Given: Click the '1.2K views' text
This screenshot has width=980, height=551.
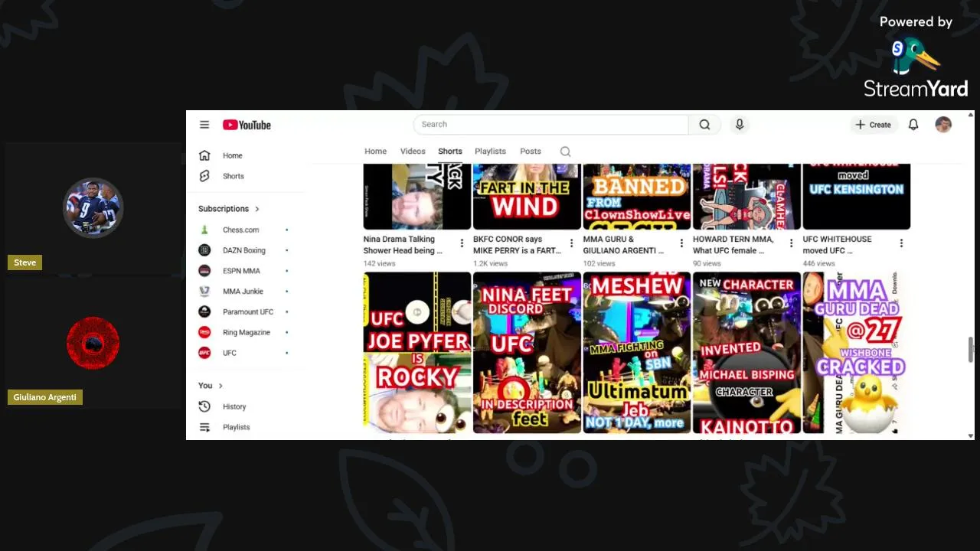Looking at the screenshot, I should point(491,263).
